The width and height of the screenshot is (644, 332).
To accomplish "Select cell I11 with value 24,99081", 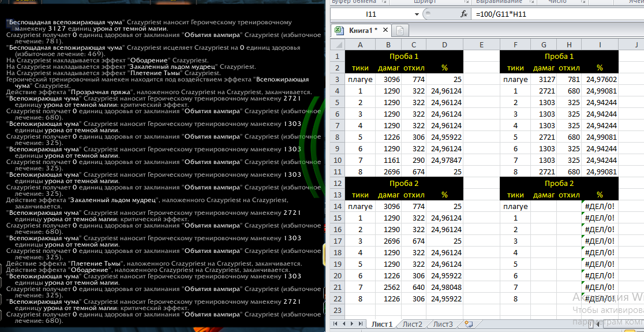I will coord(600,171).
